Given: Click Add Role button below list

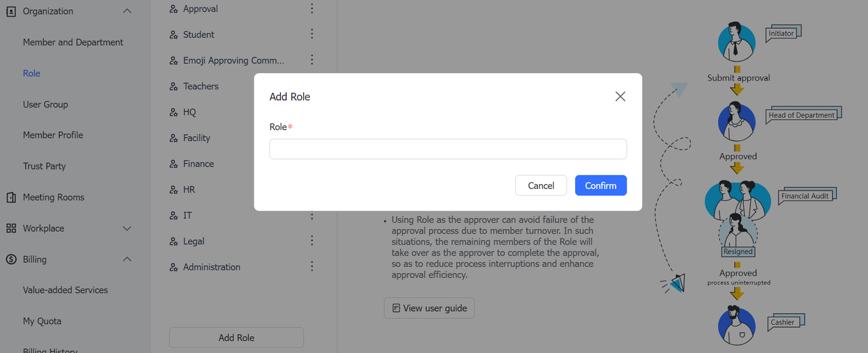Looking at the screenshot, I should tap(236, 337).
